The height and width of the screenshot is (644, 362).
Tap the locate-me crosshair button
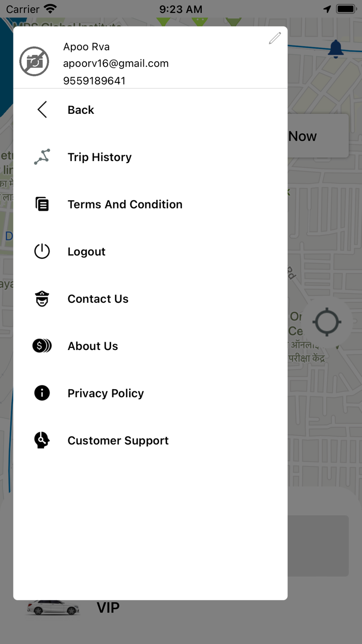327,322
